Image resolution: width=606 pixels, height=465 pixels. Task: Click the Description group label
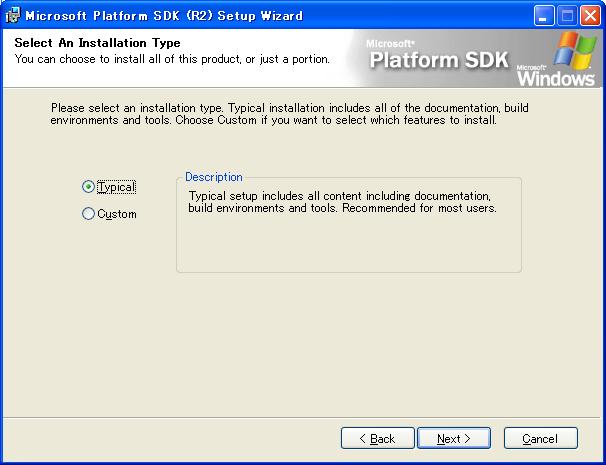pyautogui.click(x=214, y=177)
